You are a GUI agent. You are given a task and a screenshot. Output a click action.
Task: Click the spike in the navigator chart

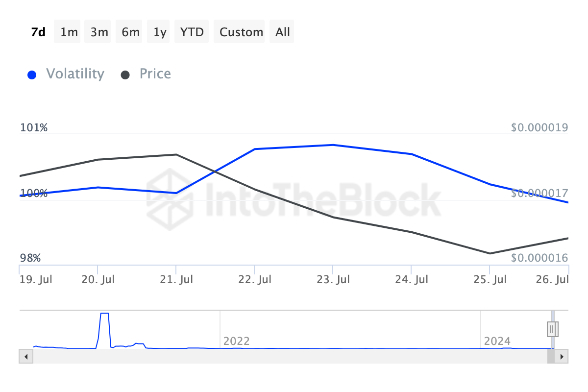[104, 314]
